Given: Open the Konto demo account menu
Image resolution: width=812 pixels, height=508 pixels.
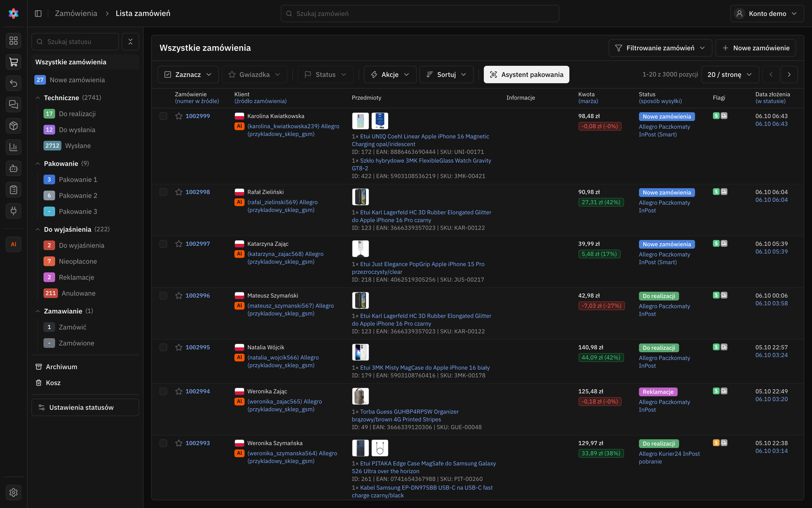Looking at the screenshot, I should tap(767, 14).
